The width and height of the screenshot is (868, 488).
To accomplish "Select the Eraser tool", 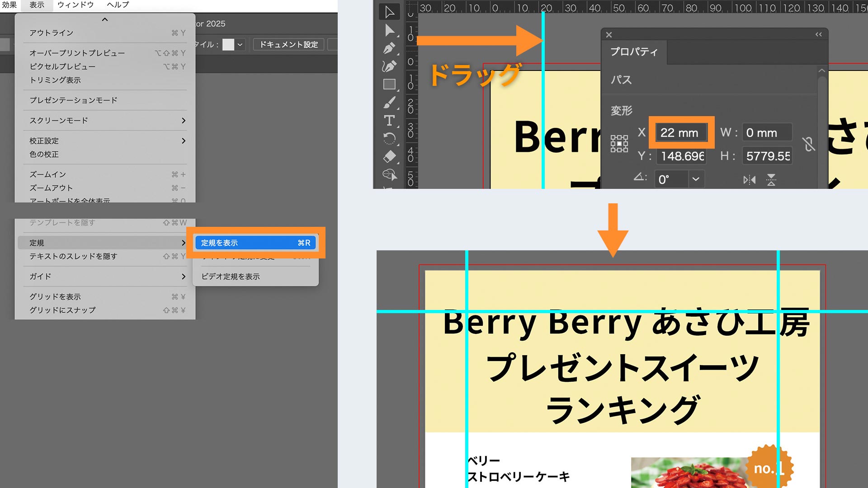I will point(389,157).
